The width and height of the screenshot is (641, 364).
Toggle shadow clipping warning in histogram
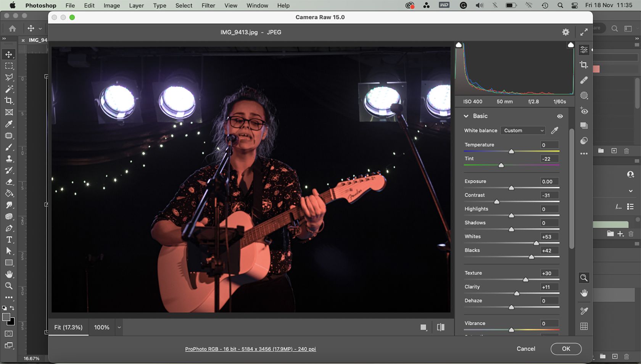click(459, 45)
